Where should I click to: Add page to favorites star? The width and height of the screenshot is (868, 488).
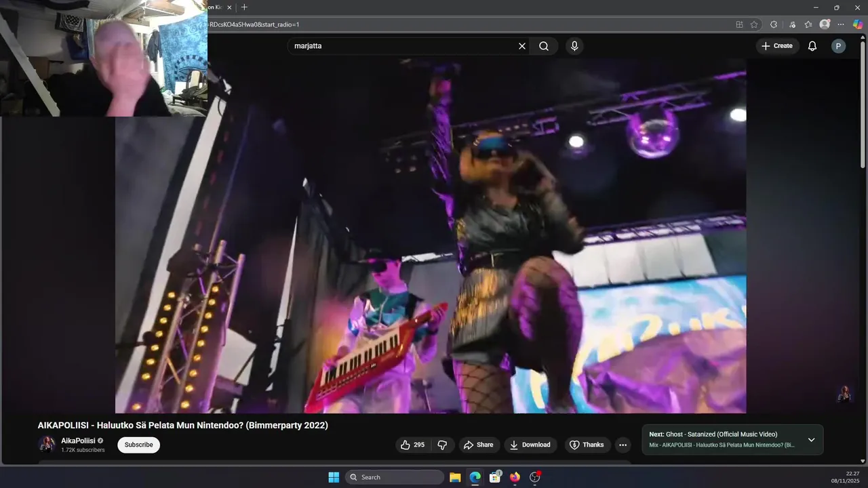tap(754, 24)
